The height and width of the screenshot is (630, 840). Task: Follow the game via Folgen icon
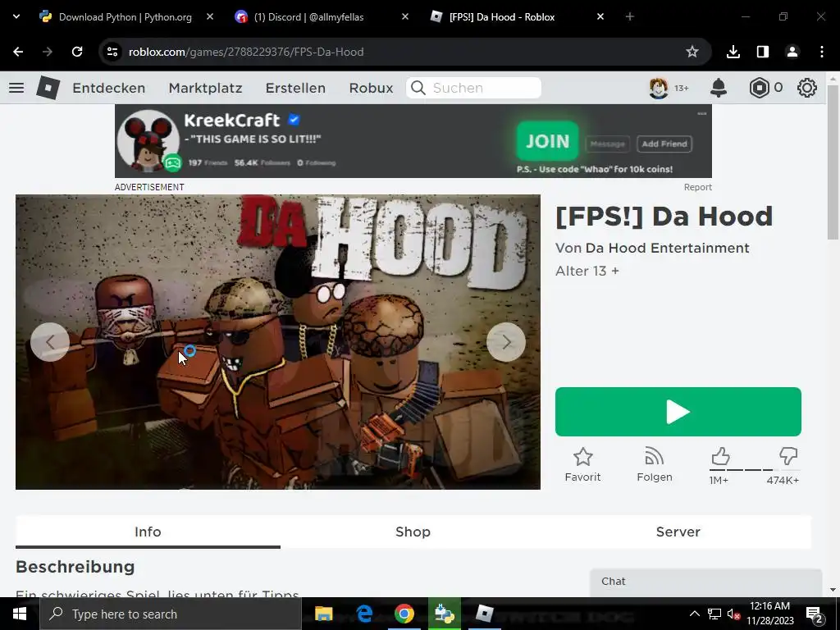point(654,457)
